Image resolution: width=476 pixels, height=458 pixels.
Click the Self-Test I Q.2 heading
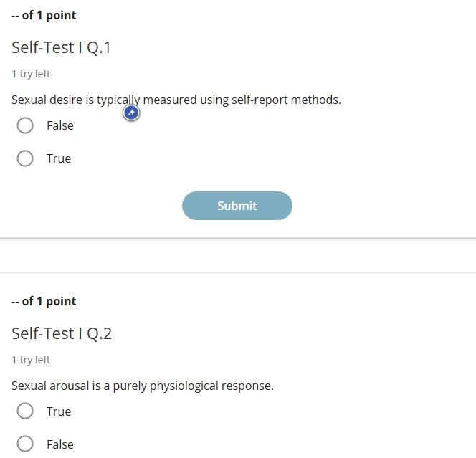[62, 333]
